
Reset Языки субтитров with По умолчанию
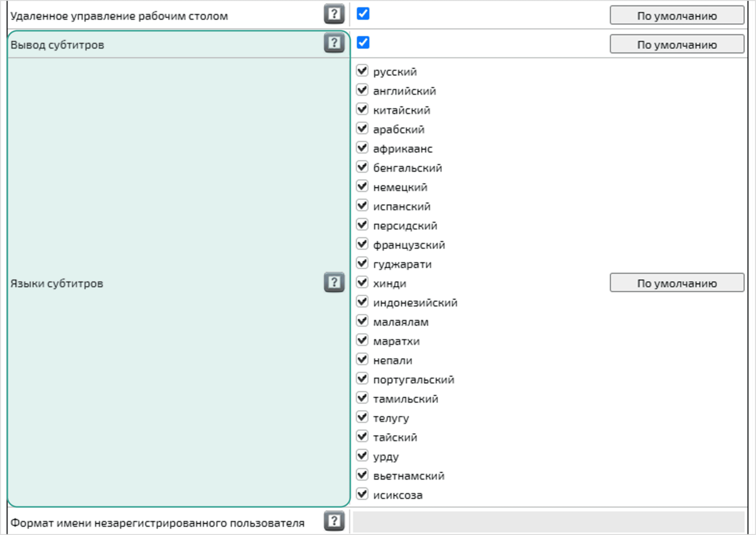click(x=677, y=283)
